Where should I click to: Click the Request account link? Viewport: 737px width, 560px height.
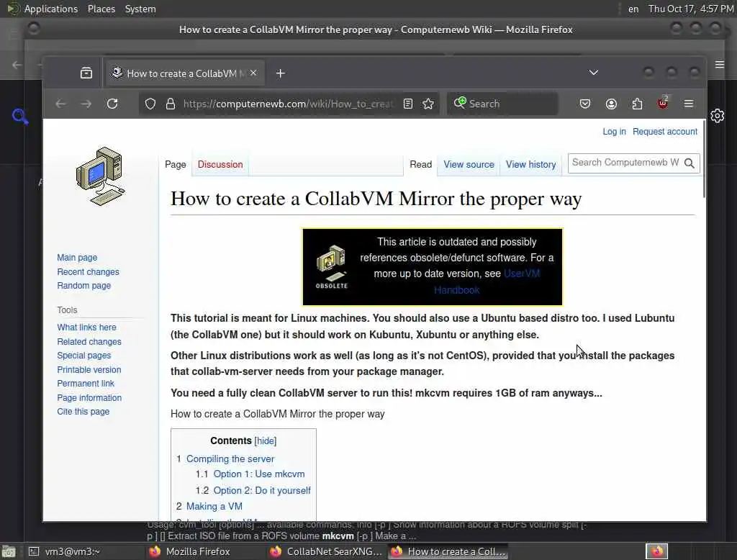pos(664,132)
